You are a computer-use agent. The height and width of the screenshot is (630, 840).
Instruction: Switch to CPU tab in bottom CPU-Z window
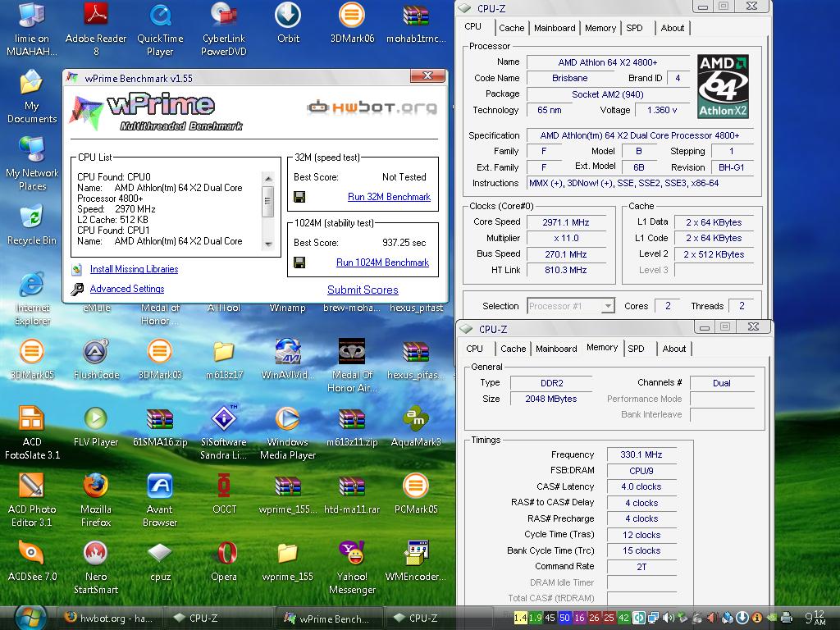[474, 349]
